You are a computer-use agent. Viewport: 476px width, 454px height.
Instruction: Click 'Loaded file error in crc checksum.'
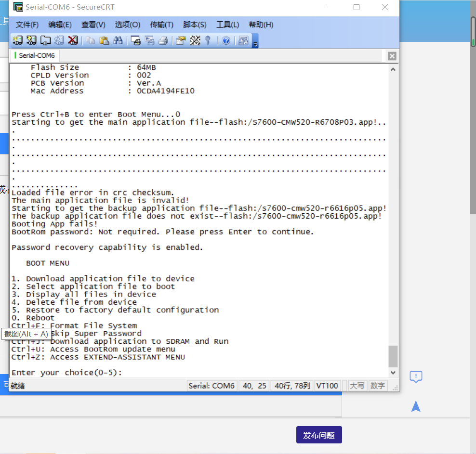[x=93, y=192]
